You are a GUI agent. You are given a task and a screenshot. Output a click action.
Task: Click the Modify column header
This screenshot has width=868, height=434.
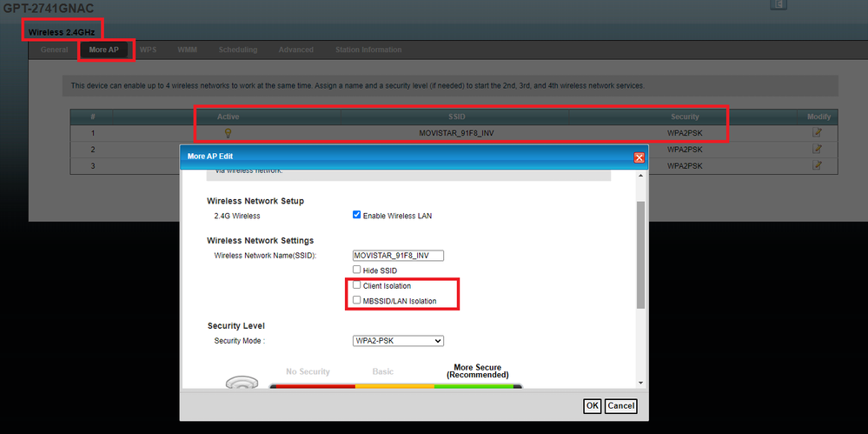(818, 117)
